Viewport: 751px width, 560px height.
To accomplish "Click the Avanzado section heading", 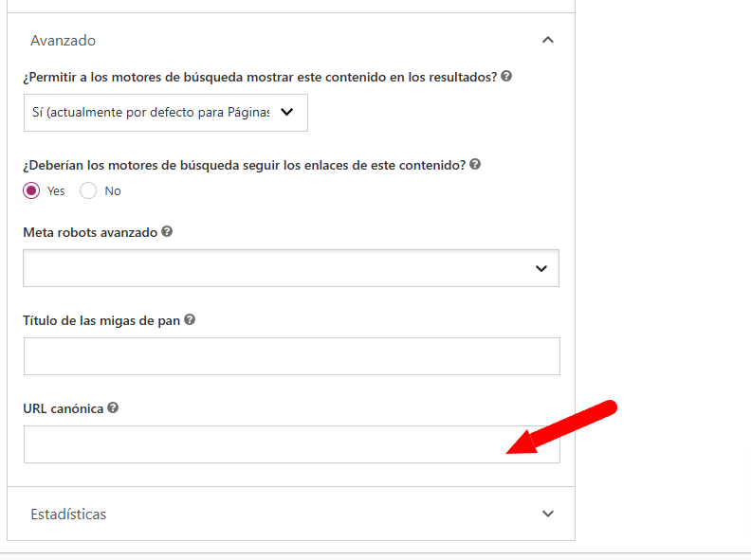I will [64, 41].
